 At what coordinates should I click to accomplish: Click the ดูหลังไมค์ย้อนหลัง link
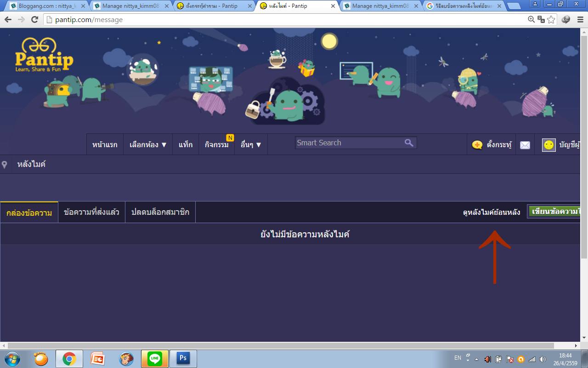[492, 212]
